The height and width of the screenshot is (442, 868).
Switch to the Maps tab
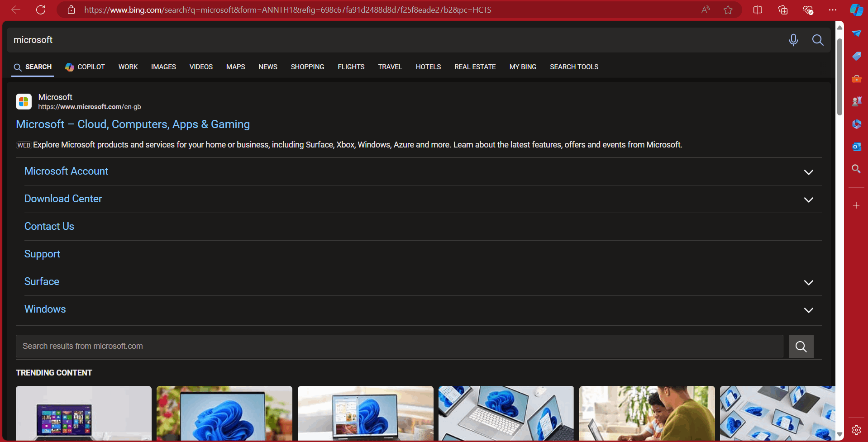pyautogui.click(x=235, y=67)
